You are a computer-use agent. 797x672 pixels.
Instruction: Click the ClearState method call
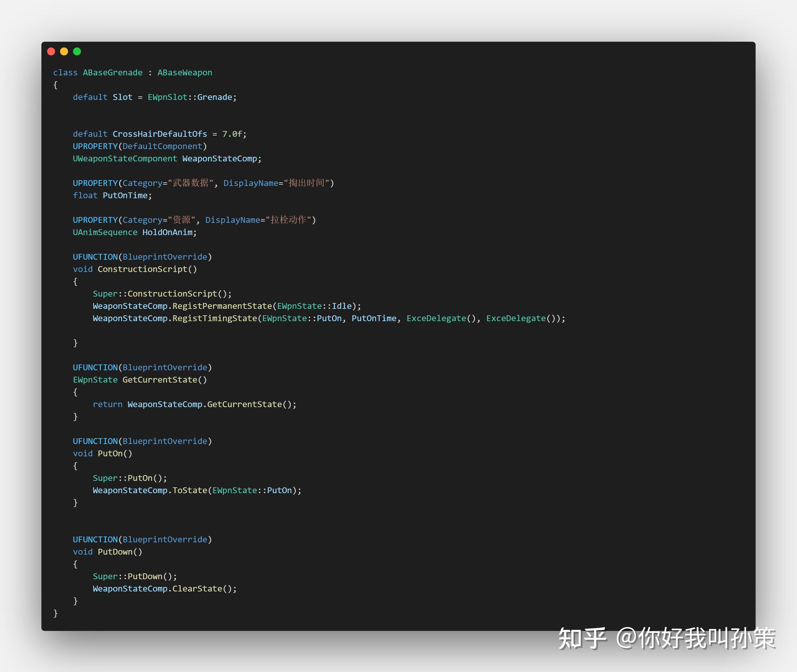pos(197,589)
